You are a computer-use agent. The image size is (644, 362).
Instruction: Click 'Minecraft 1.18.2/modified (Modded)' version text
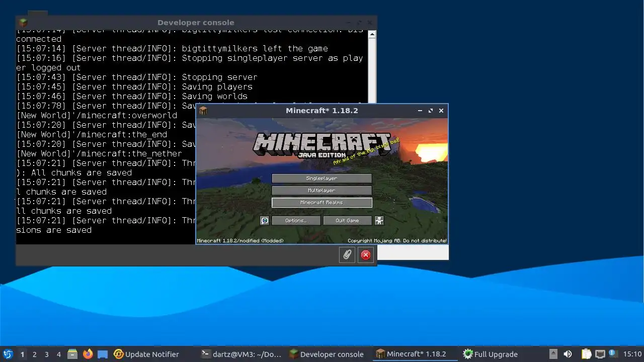point(240,241)
